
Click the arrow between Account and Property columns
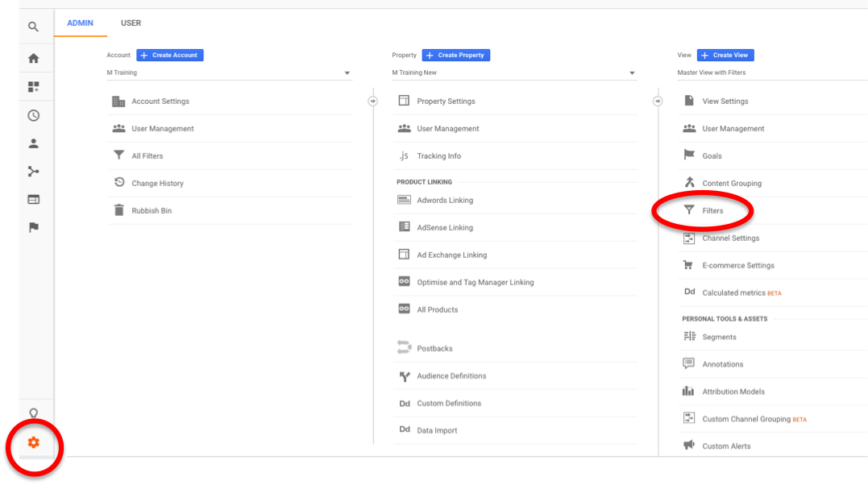[372, 102]
